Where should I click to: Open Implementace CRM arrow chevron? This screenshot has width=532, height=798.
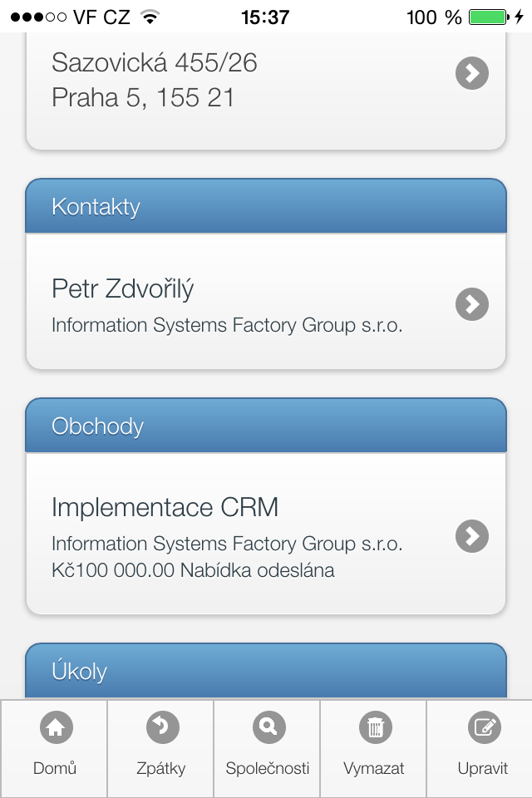[x=471, y=535]
